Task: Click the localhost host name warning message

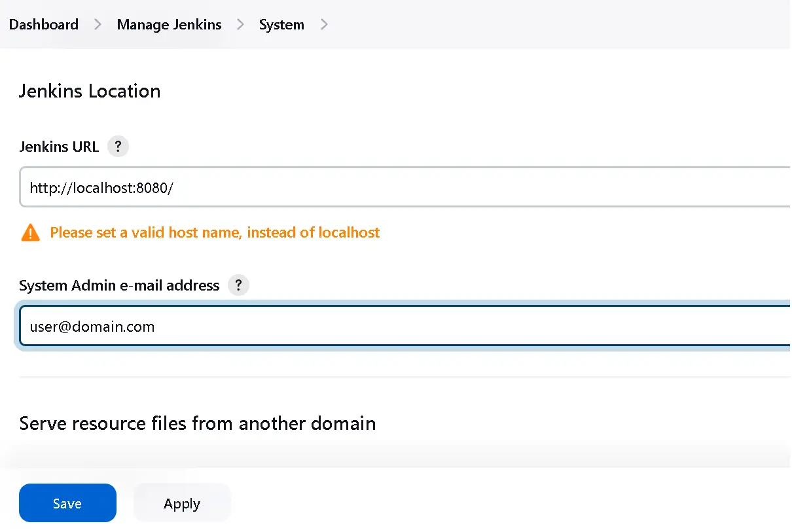Action: point(215,232)
